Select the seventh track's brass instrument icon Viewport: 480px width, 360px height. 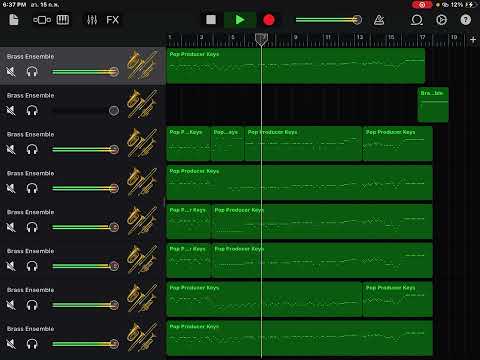(x=143, y=299)
